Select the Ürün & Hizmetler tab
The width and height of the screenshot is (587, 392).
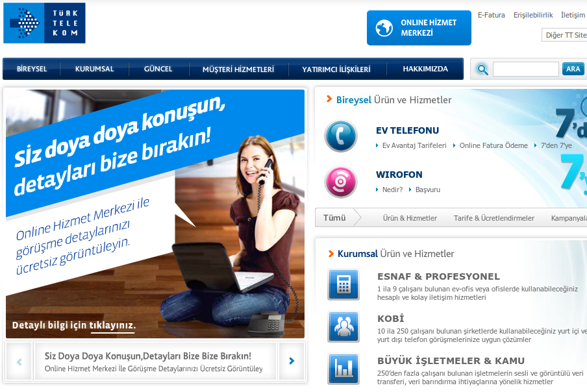410,218
